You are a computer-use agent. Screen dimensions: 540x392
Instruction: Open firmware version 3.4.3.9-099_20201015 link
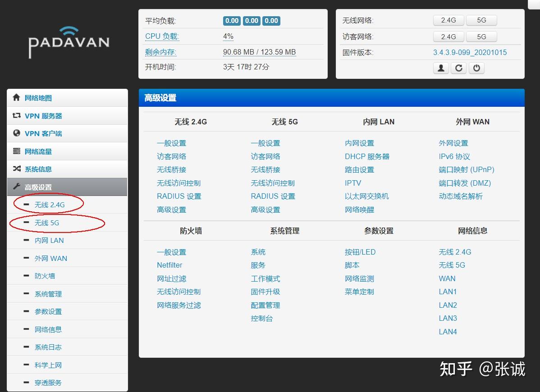(470, 52)
